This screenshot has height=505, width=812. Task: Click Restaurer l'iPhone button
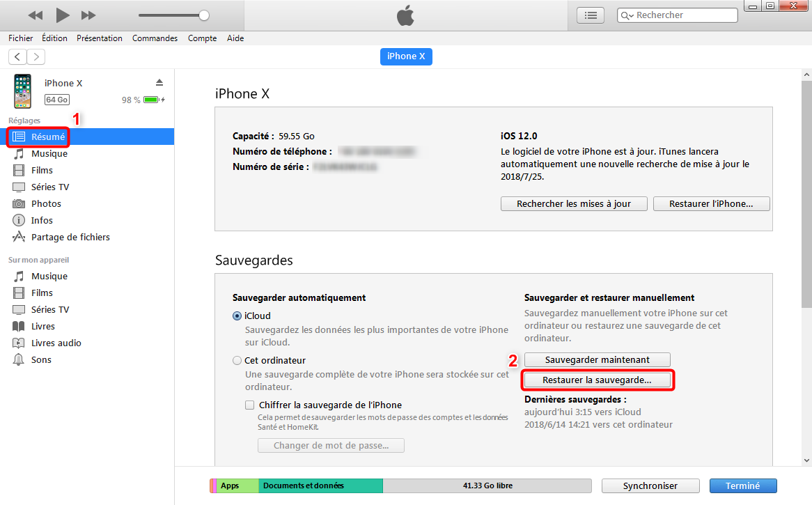711,203
